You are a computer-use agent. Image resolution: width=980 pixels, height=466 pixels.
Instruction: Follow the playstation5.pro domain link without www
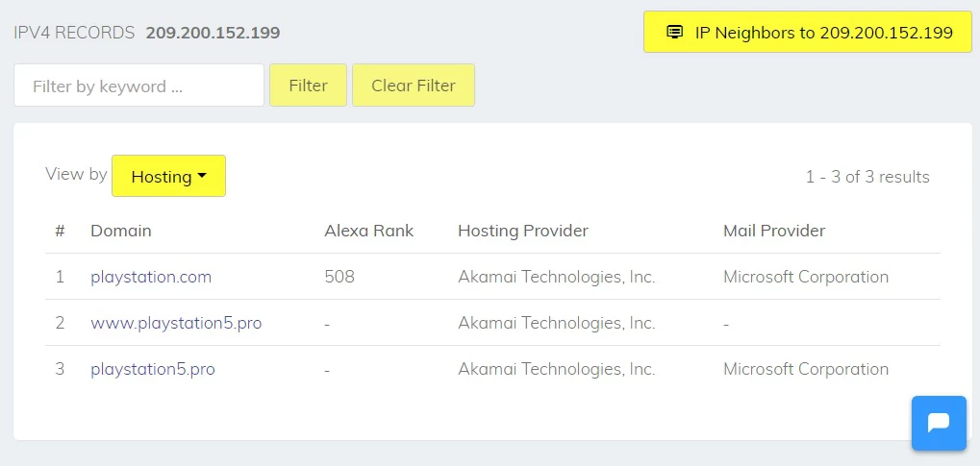(153, 369)
